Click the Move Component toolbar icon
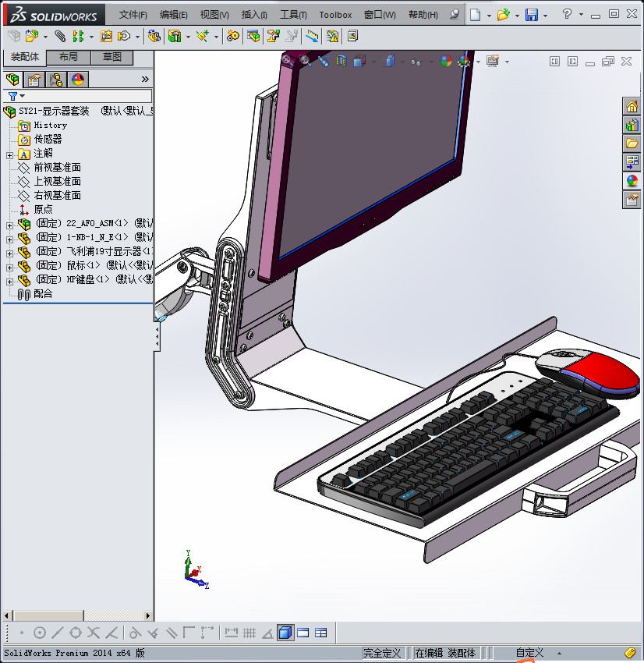644x663 pixels. tap(124, 37)
